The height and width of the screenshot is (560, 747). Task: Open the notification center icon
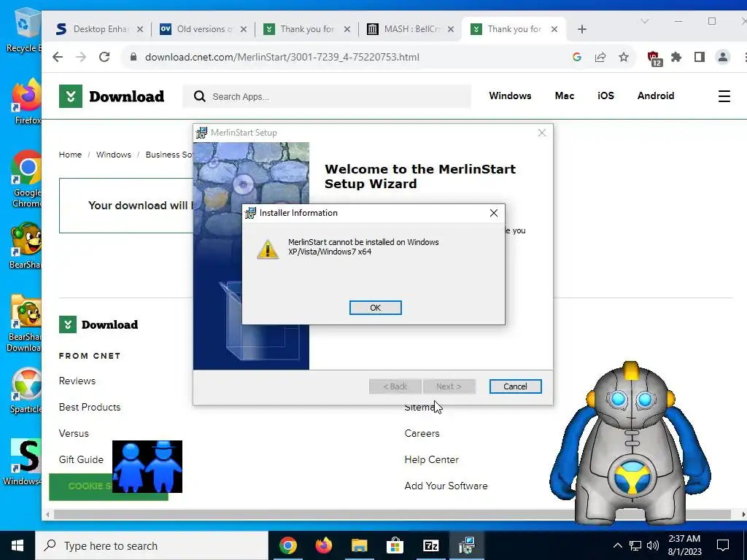coord(723,545)
